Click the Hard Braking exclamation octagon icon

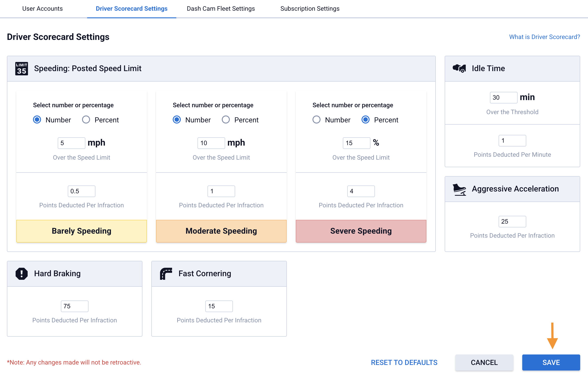(21, 274)
